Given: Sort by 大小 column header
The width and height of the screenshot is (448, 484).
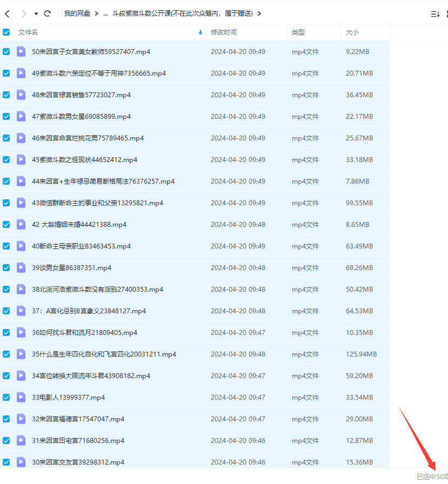Looking at the screenshot, I should coord(352,32).
